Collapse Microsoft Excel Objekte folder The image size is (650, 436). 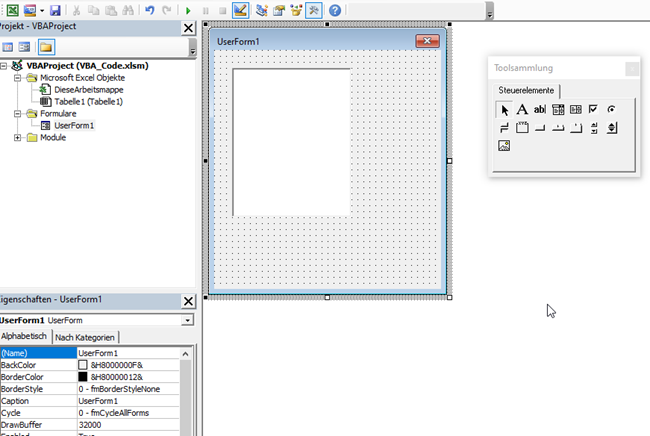tap(17, 78)
